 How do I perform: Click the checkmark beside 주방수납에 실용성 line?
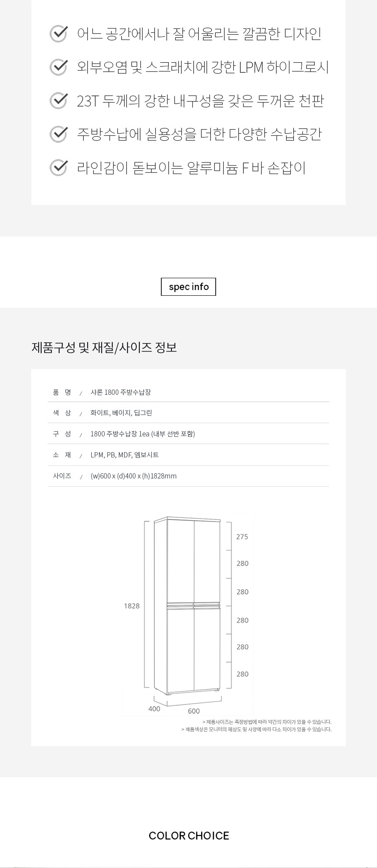(x=58, y=134)
